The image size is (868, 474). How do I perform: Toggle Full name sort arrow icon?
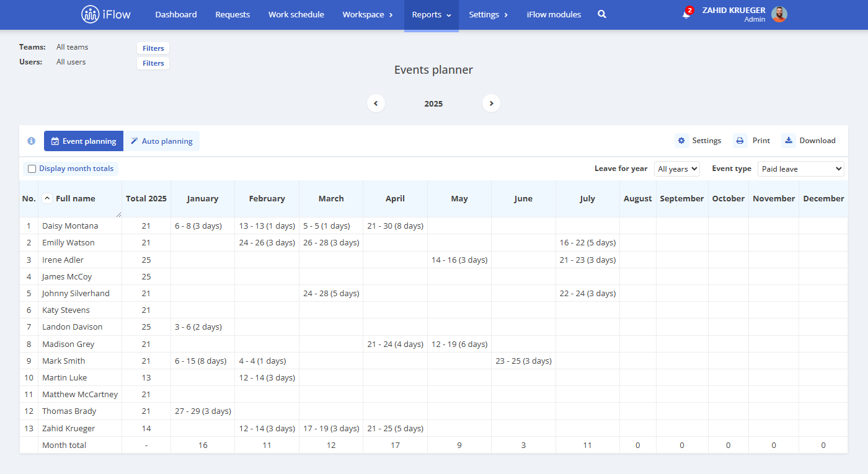47,198
